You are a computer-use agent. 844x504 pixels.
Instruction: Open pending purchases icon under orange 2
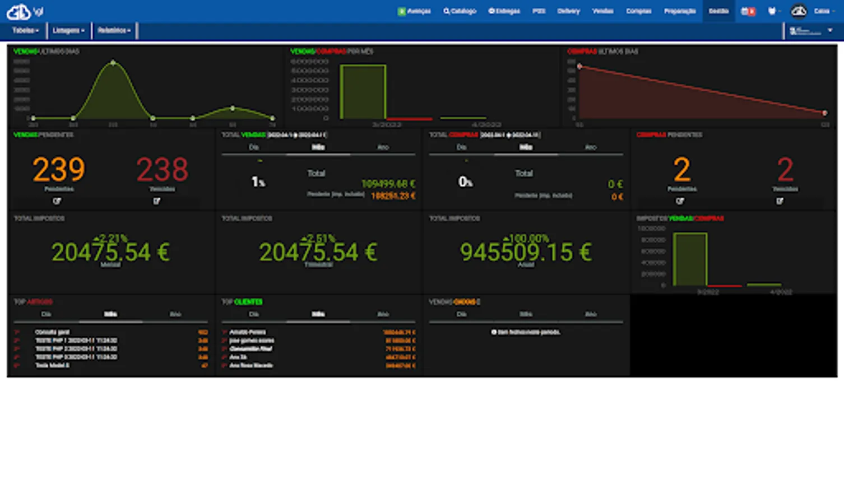680,201
